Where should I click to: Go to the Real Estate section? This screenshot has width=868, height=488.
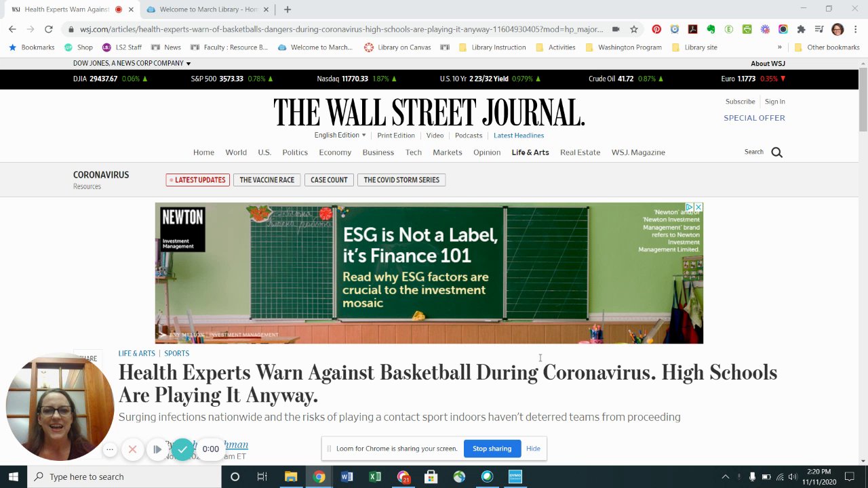[580, 152]
